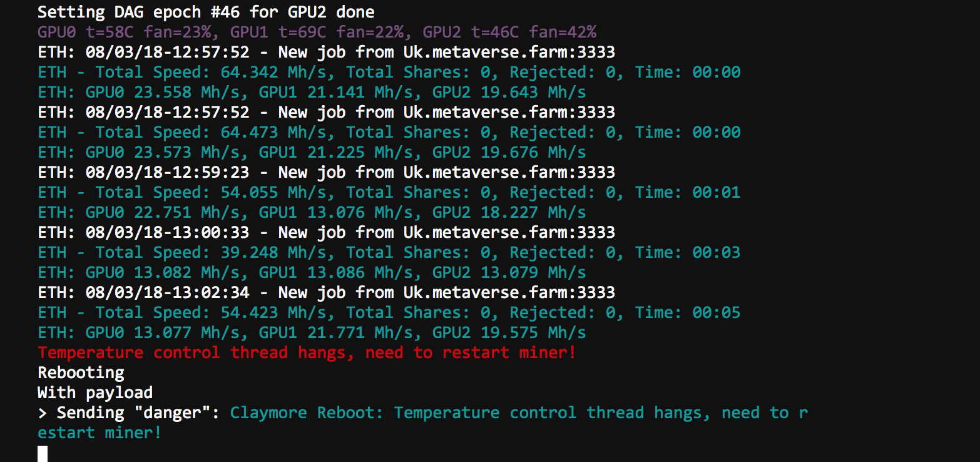Image resolution: width=980 pixels, height=462 pixels.
Task: Click the GPU0 13.082 Mh/s line
Action: (x=312, y=272)
